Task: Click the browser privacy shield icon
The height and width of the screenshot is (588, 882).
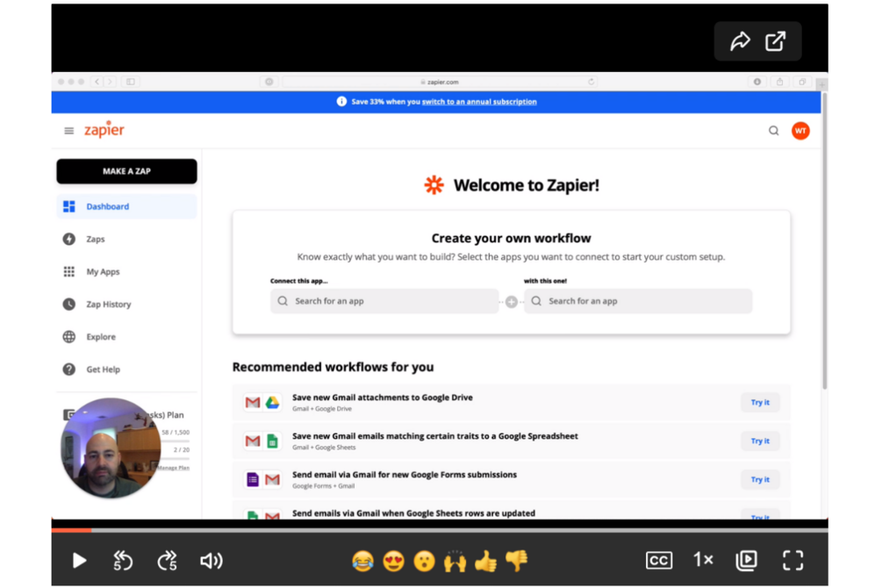Action: click(269, 82)
